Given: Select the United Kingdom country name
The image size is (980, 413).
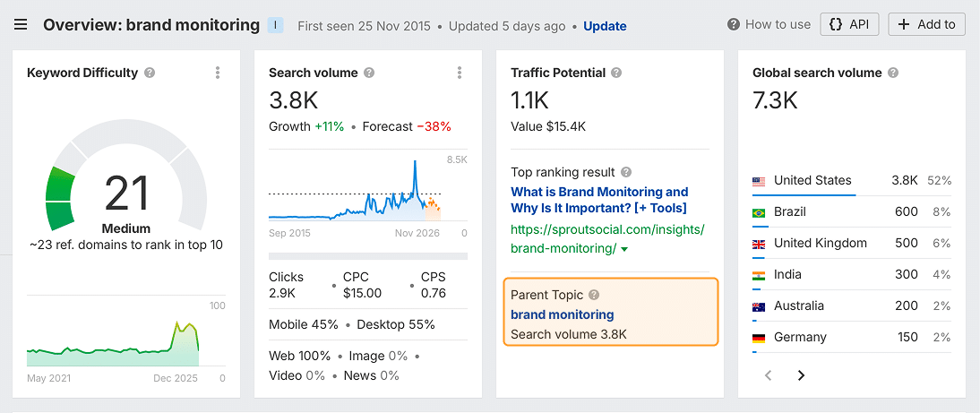Looking at the screenshot, I should tap(820, 244).
